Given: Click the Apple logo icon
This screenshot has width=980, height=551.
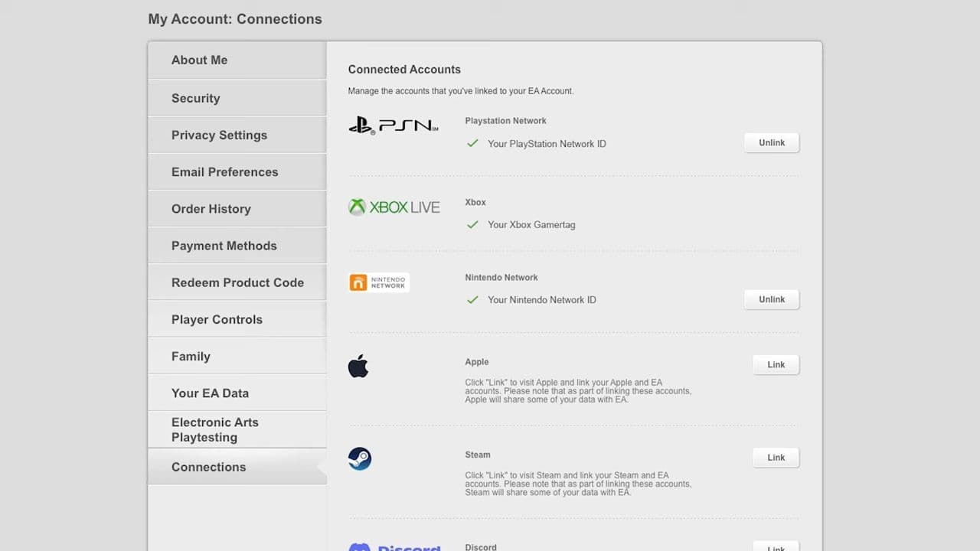Looking at the screenshot, I should click(x=358, y=367).
